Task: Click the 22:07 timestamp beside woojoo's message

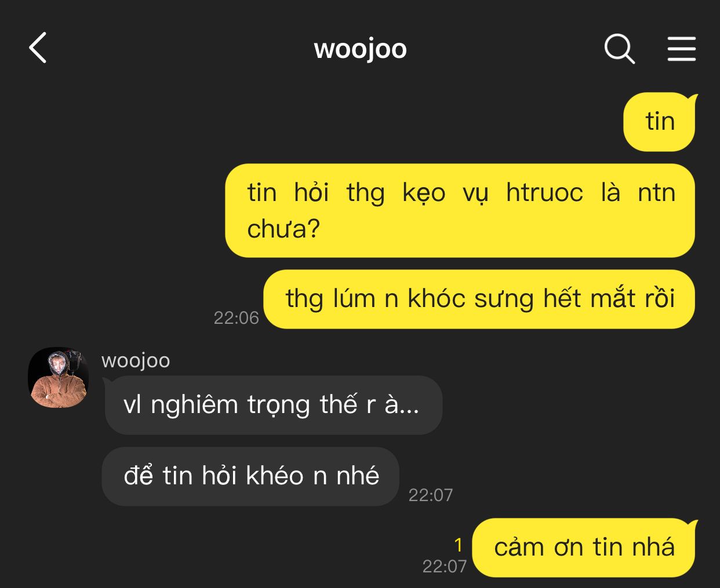Action: (x=431, y=495)
